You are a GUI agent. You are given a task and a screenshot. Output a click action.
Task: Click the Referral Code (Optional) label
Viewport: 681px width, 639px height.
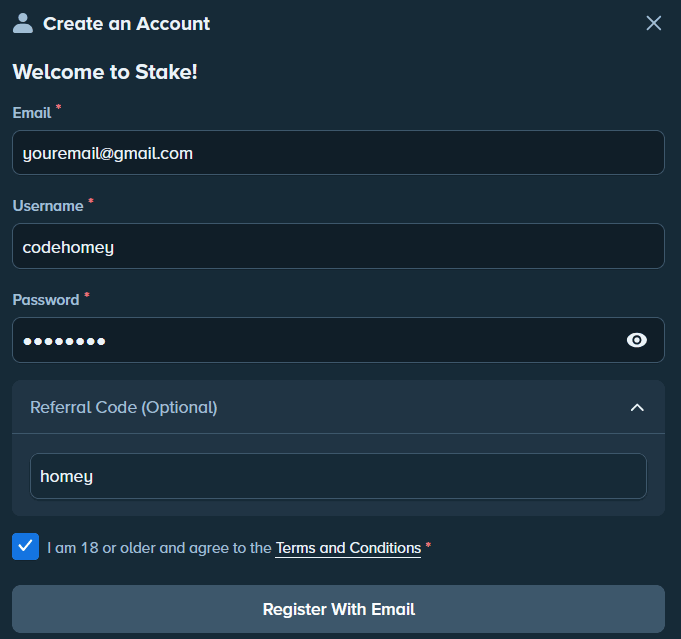[124, 407]
